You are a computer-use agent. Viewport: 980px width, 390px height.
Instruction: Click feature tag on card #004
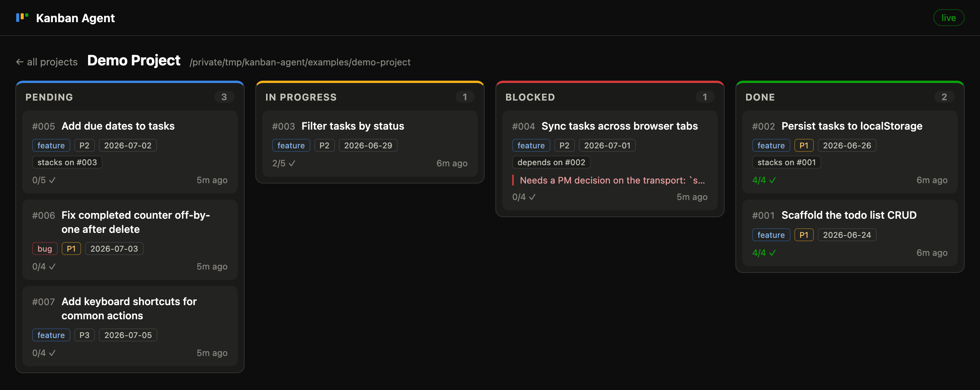531,145
